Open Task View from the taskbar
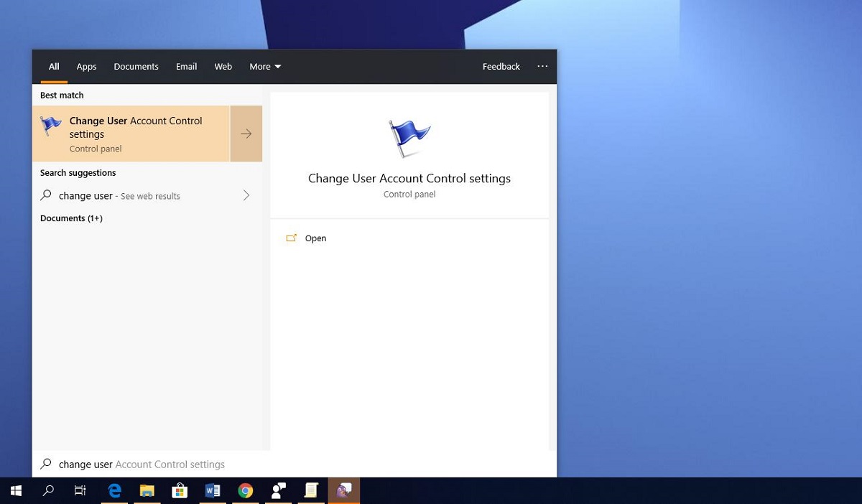The width and height of the screenshot is (862, 504). click(x=80, y=490)
